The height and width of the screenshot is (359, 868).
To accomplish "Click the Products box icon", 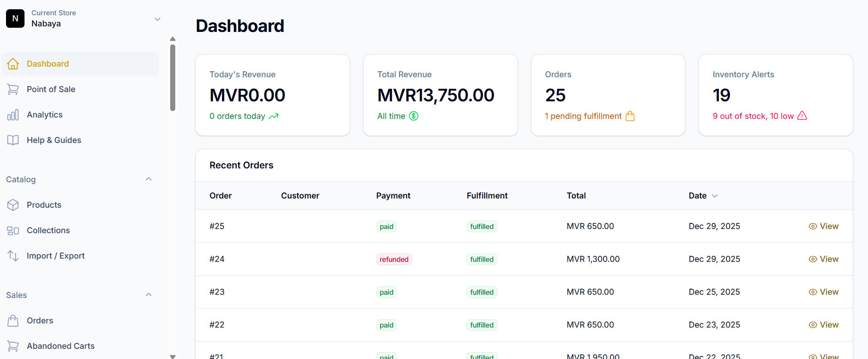I will (13, 205).
